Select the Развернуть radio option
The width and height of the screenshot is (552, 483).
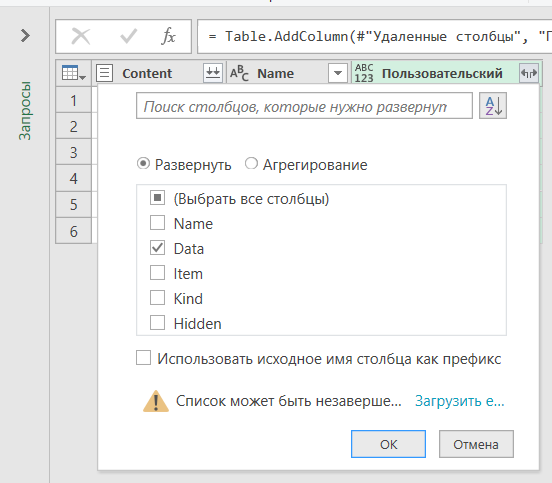coord(143,164)
